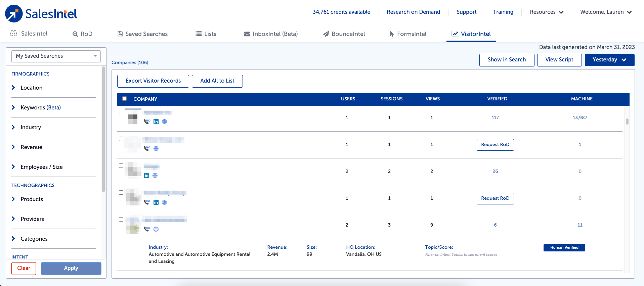Click the HQ phone icon in the second company row
Screen dimensions: 644x286
click(x=147, y=148)
